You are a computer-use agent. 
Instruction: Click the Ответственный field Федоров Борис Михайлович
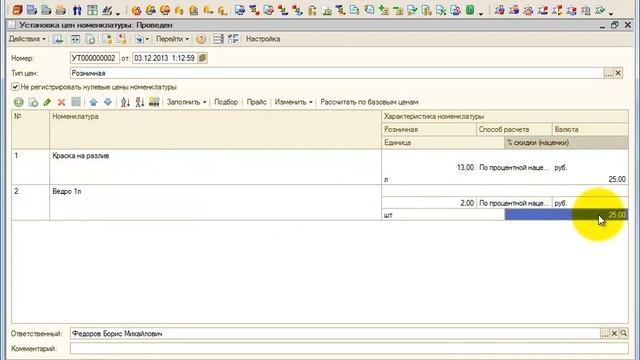(335, 333)
